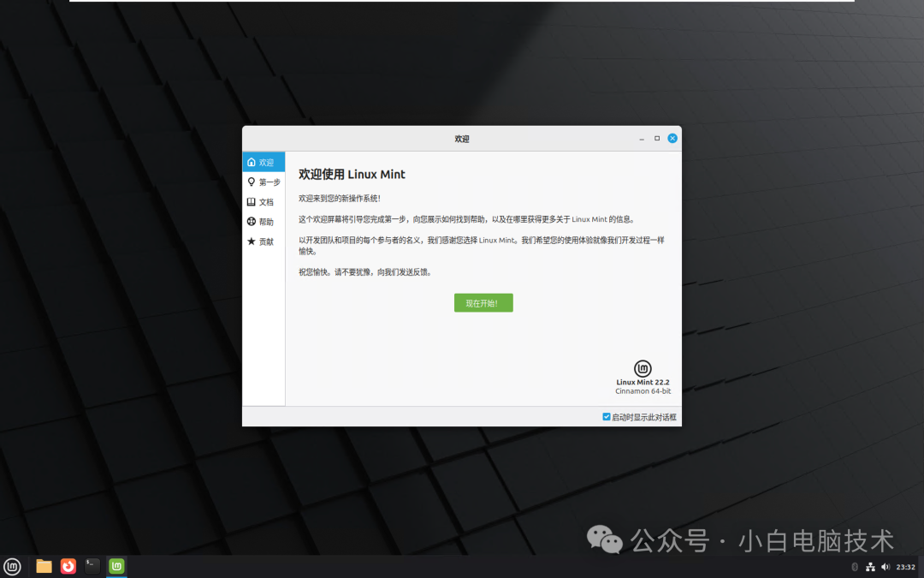The height and width of the screenshot is (578, 924).
Task: Click the Cinnamon 64-bit edition text
Action: (643, 391)
